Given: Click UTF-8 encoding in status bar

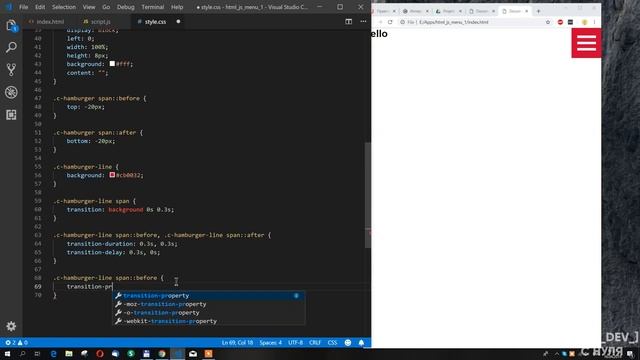Looking at the screenshot, I should 296,342.
